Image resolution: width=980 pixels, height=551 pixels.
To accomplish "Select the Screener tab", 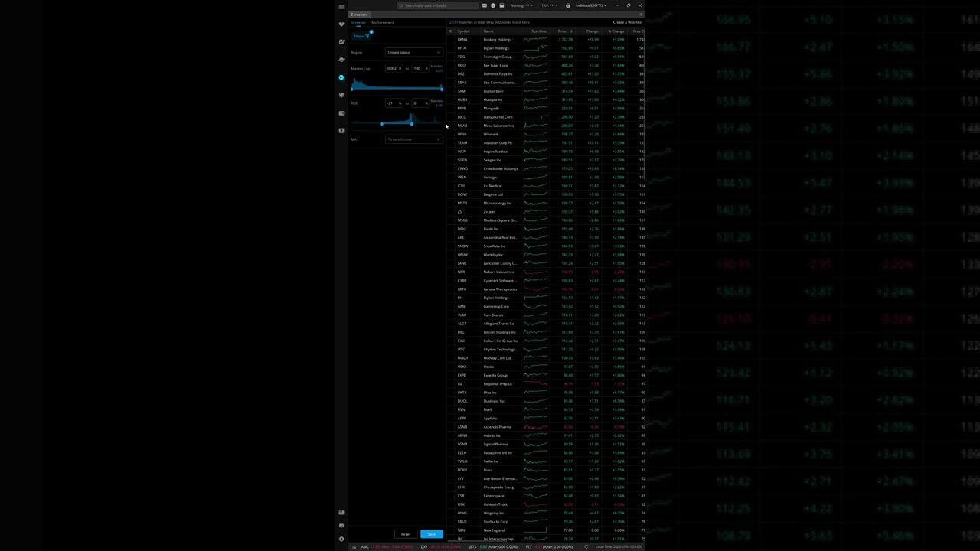I will point(358,22).
